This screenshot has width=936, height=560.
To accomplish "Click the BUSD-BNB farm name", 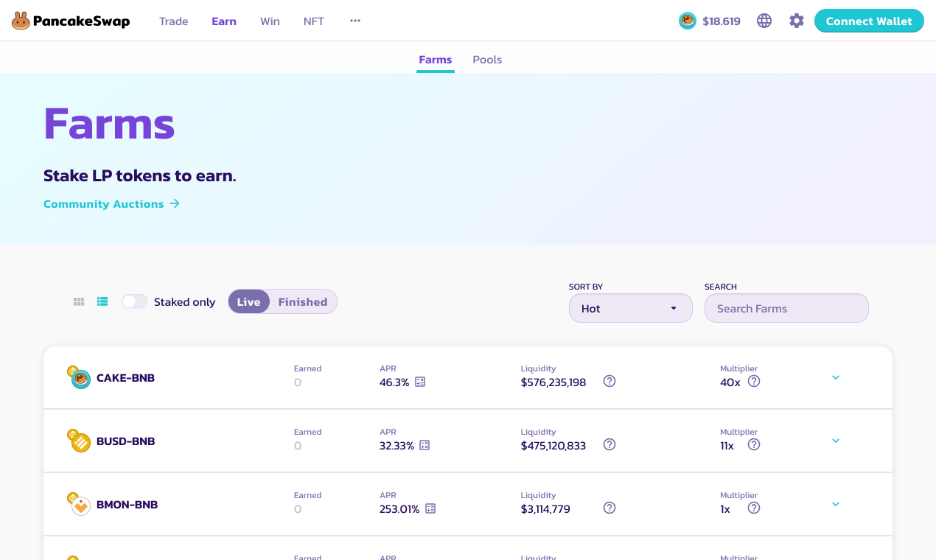I will tap(125, 441).
